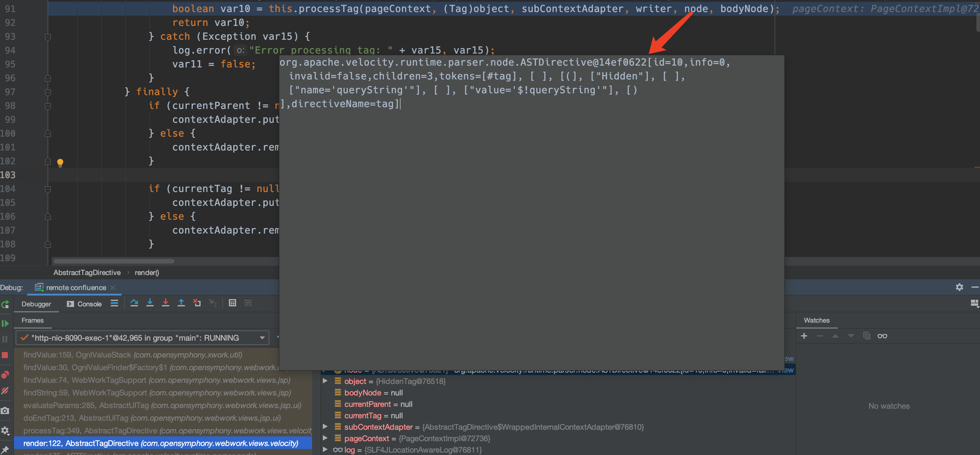Click the Trace Current Stream Chain icon

(x=248, y=303)
